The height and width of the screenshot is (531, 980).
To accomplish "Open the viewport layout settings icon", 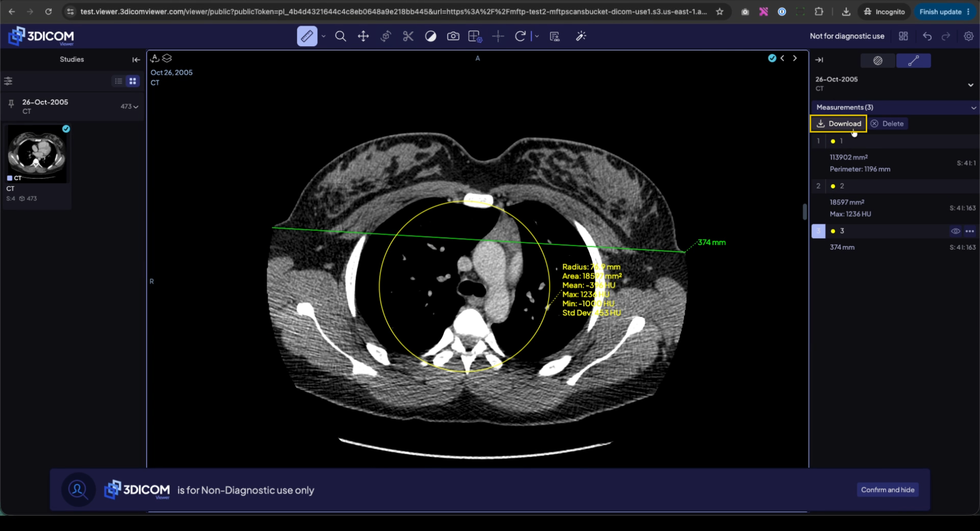I will (x=475, y=36).
